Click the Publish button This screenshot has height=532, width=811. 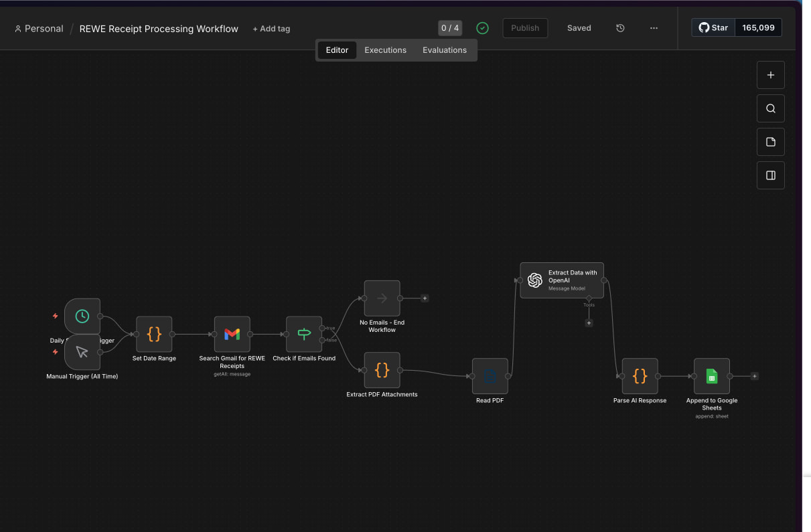(x=525, y=28)
